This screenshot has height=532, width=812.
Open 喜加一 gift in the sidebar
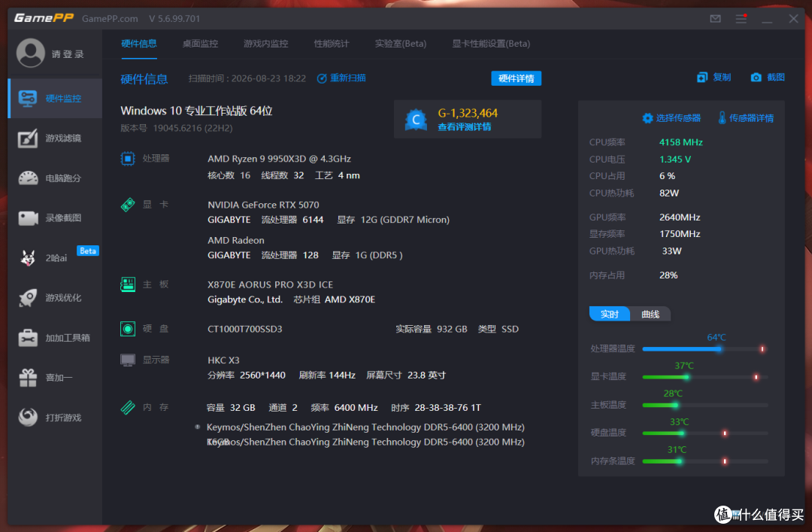[x=55, y=378]
